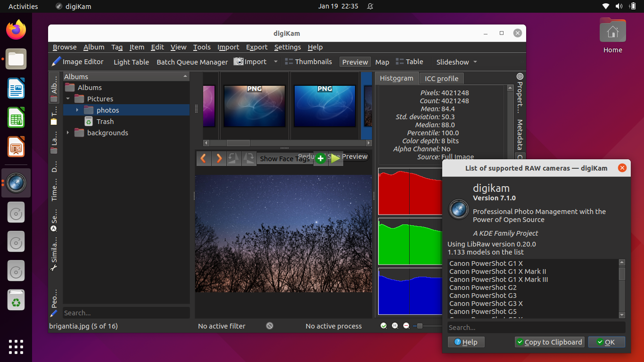Viewport: 644px width, 362px height.
Task: Open the Albums left sidebar tab
Action: click(54, 88)
